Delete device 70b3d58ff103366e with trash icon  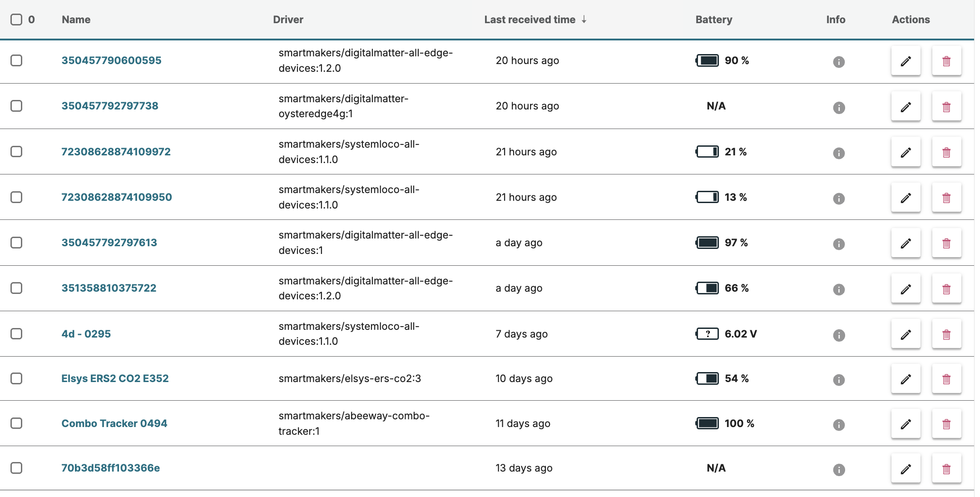pos(946,469)
